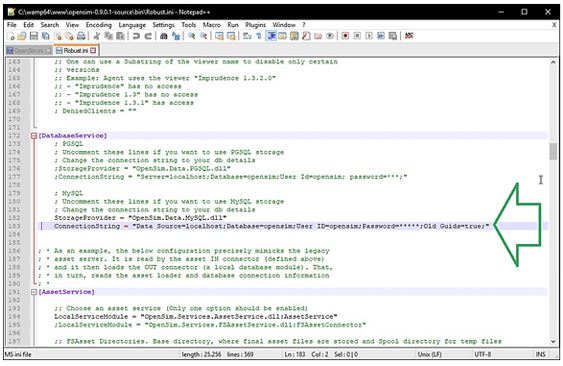The height and width of the screenshot is (366, 563).
Task: Open the Window menu
Action: pos(284,25)
